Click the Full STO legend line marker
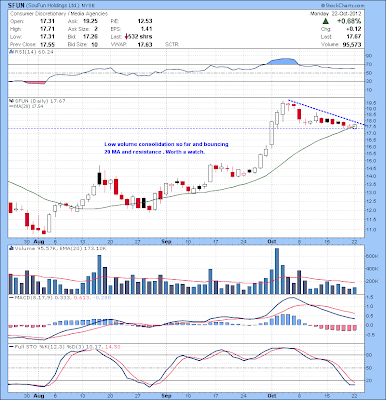Image resolution: width=386 pixels, height=400 pixels. 11,347
